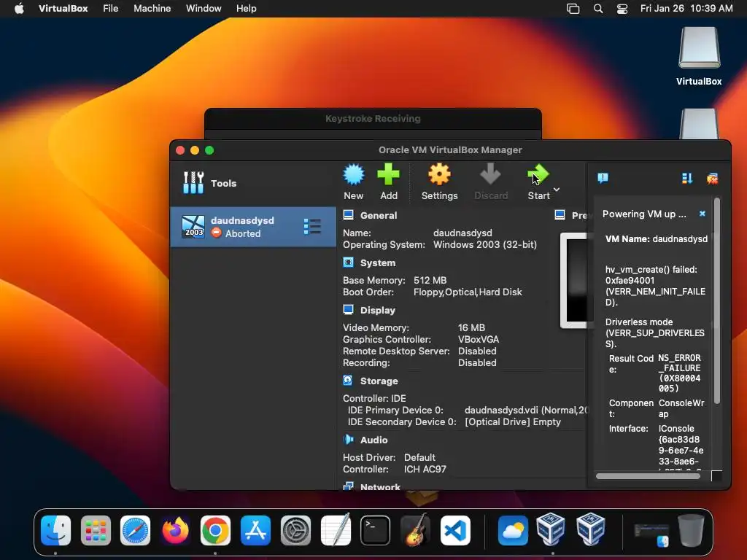Click the Stage Manager icon in menu bar
Screen dimensions: 747x560
pos(573,9)
